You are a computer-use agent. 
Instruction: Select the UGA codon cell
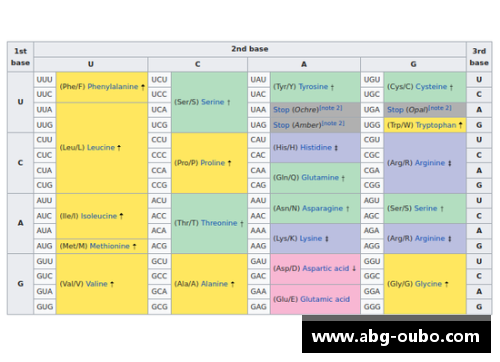372,110
